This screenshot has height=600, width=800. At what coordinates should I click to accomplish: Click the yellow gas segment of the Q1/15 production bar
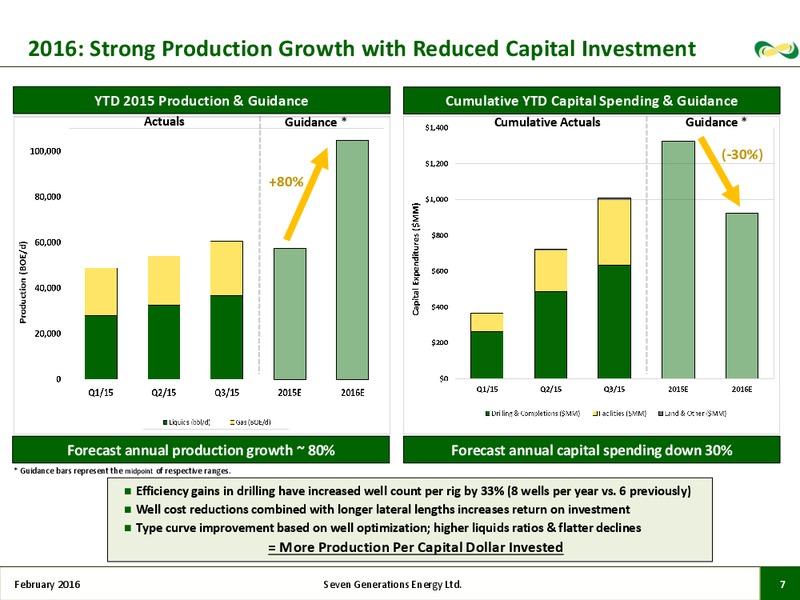point(101,291)
